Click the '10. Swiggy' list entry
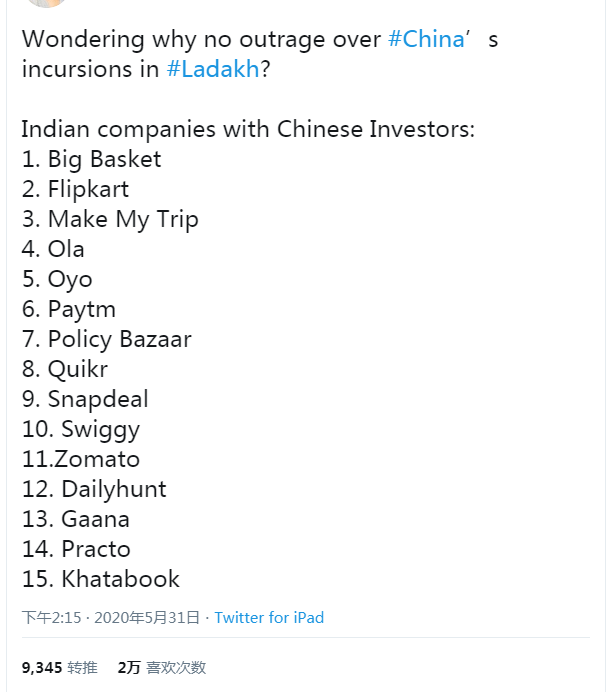Viewport: 616px width, 692px height. pos(81,430)
